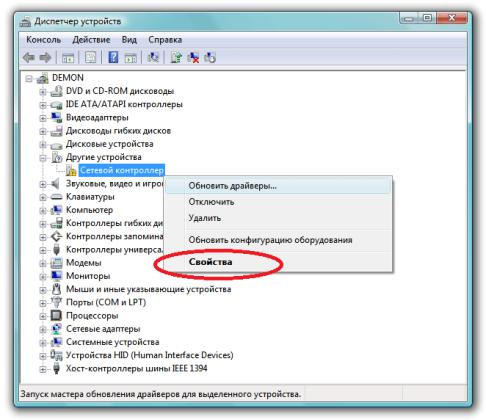Open the Вид menu
This screenshot has width=486, height=420.
129,40
